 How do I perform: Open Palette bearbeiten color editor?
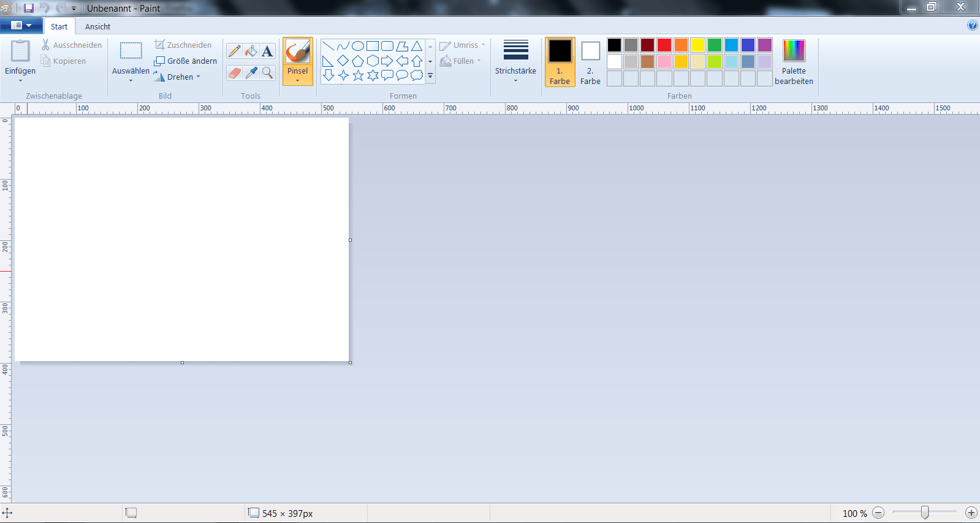coord(794,62)
